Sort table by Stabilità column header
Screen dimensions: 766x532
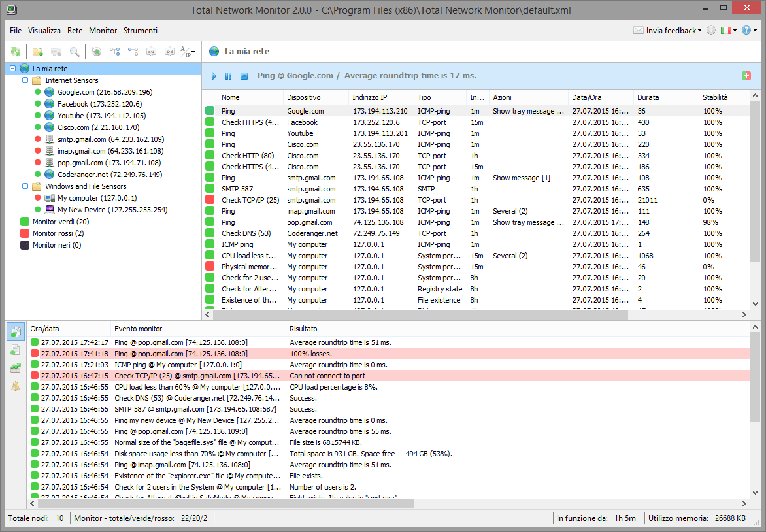715,97
